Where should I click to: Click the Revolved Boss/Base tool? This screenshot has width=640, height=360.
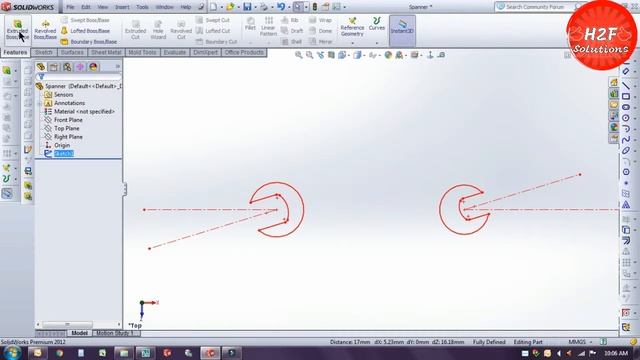[45, 30]
